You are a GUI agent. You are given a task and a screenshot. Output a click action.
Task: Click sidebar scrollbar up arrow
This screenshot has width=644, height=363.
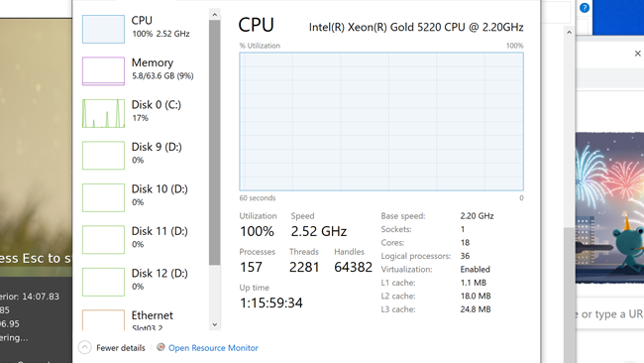pyautogui.click(x=214, y=15)
